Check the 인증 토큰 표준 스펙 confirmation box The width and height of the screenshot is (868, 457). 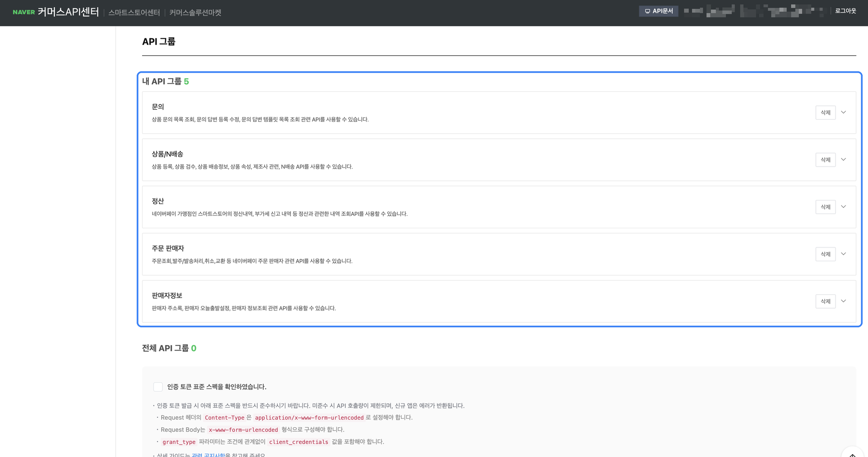coord(158,387)
